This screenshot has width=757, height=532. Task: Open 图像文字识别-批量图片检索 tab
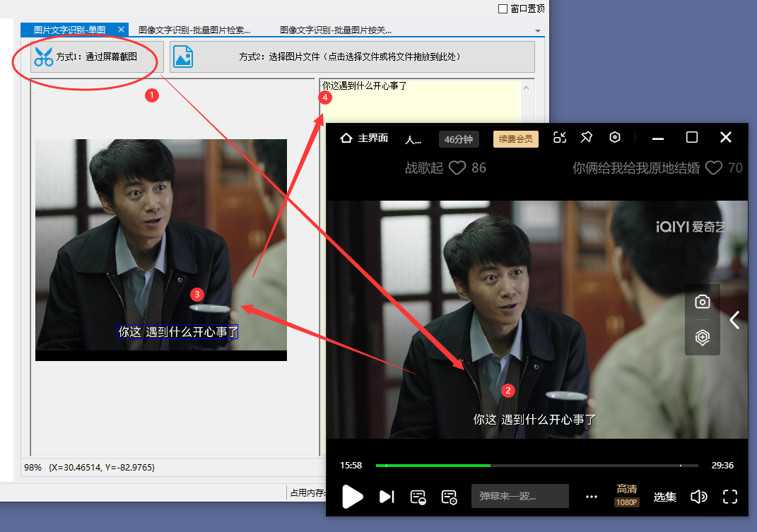point(194,30)
